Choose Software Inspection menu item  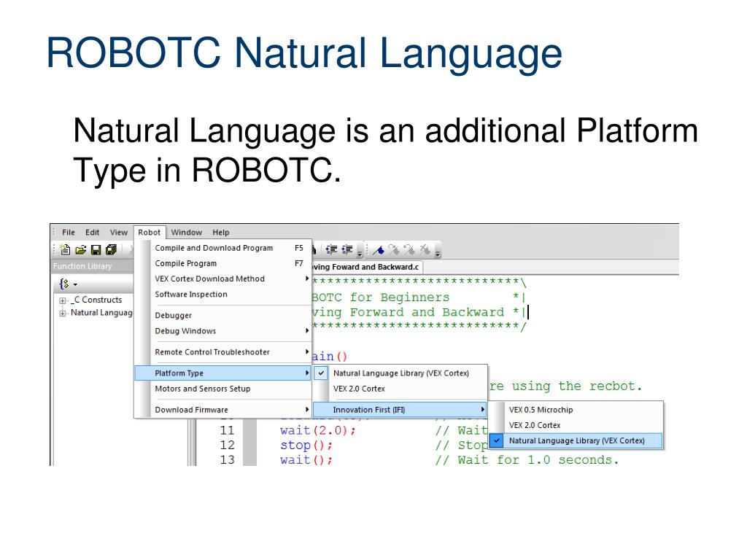(223, 295)
